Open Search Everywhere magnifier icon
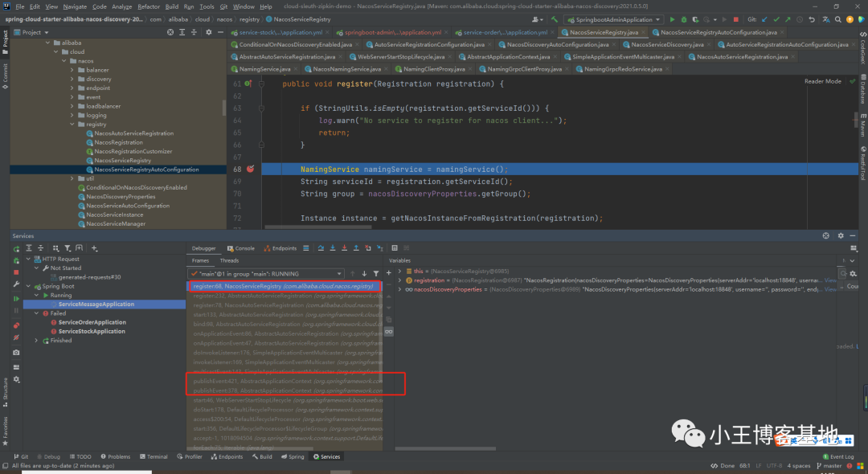 [x=837, y=19]
